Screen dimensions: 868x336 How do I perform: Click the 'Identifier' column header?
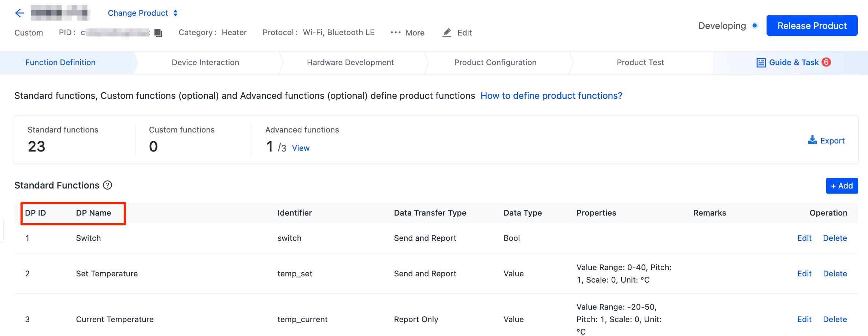click(x=294, y=213)
